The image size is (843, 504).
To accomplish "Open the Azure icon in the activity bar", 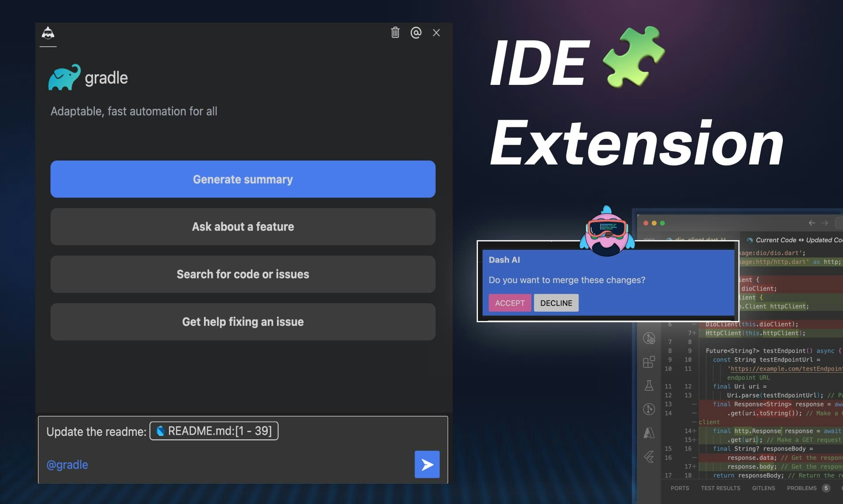I will coord(649,433).
